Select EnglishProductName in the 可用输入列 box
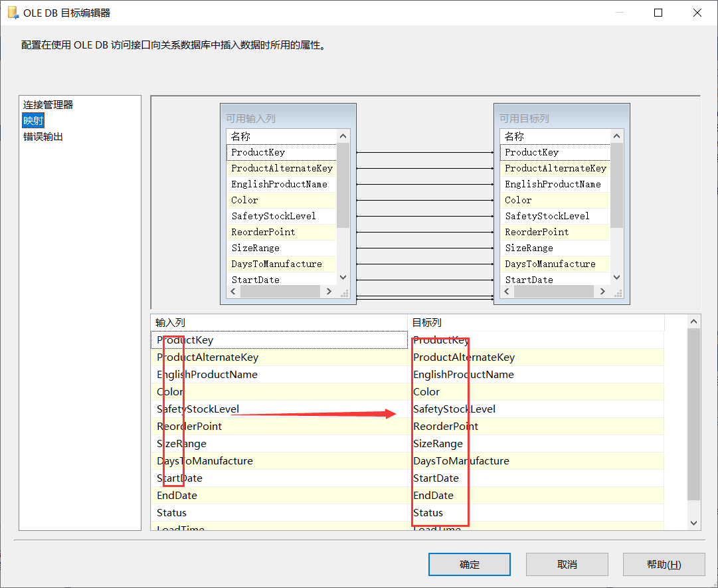 [x=282, y=184]
